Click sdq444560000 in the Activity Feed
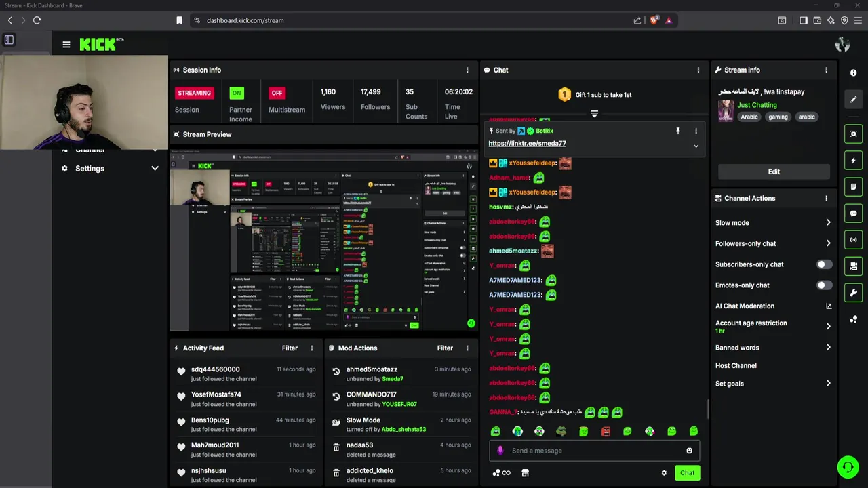 point(215,370)
